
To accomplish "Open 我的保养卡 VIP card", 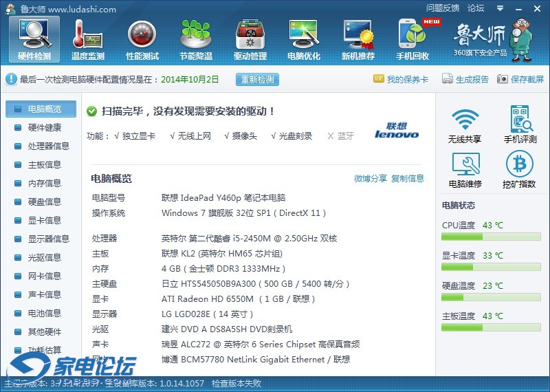I will [x=401, y=79].
